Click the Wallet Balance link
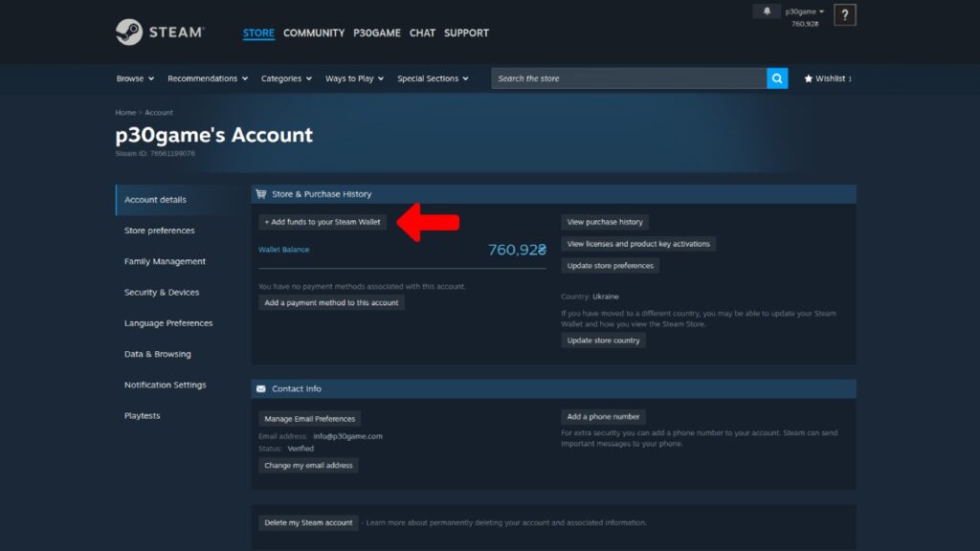Screen dimensions: 980x551 (283, 250)
